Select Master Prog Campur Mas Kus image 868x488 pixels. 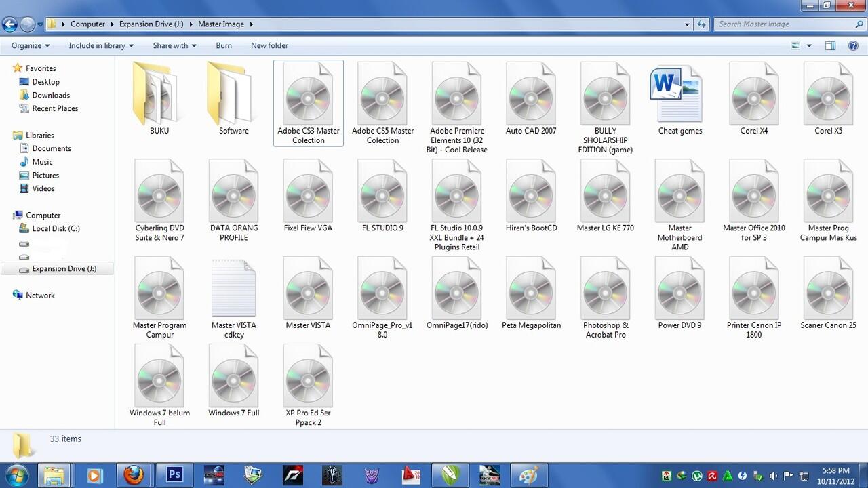point(828,201)
